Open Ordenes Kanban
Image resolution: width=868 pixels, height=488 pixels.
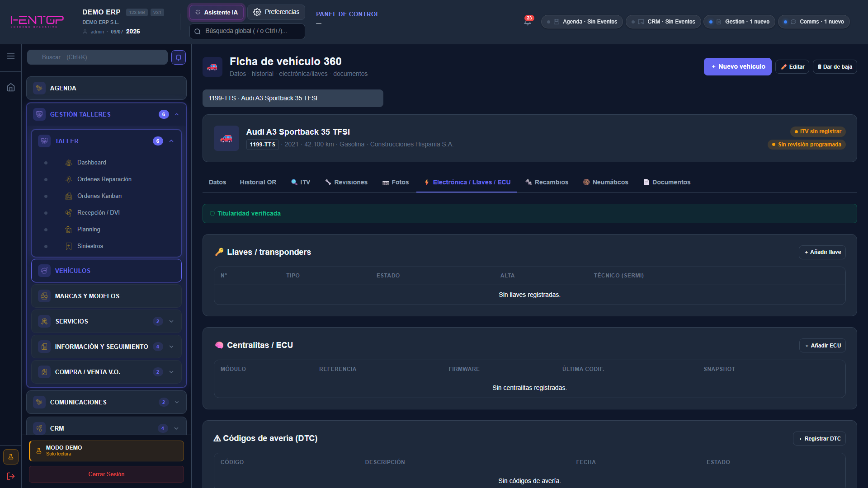99,196
